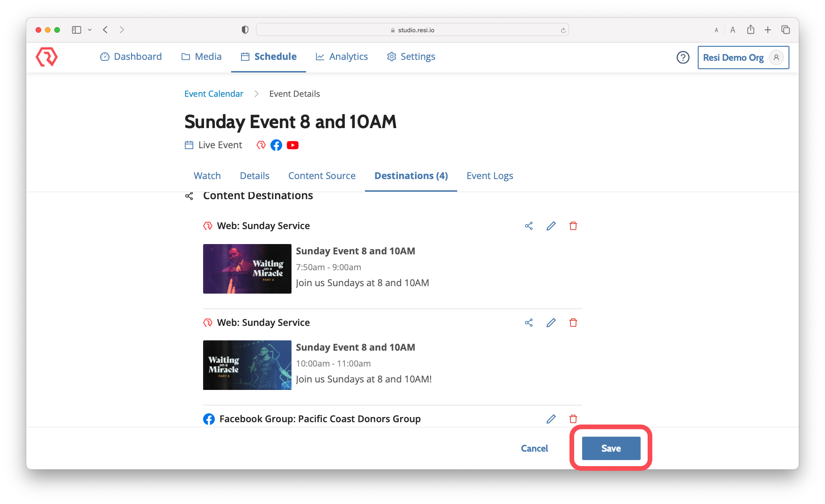Click the Resi logo in the header

(47, 57)
